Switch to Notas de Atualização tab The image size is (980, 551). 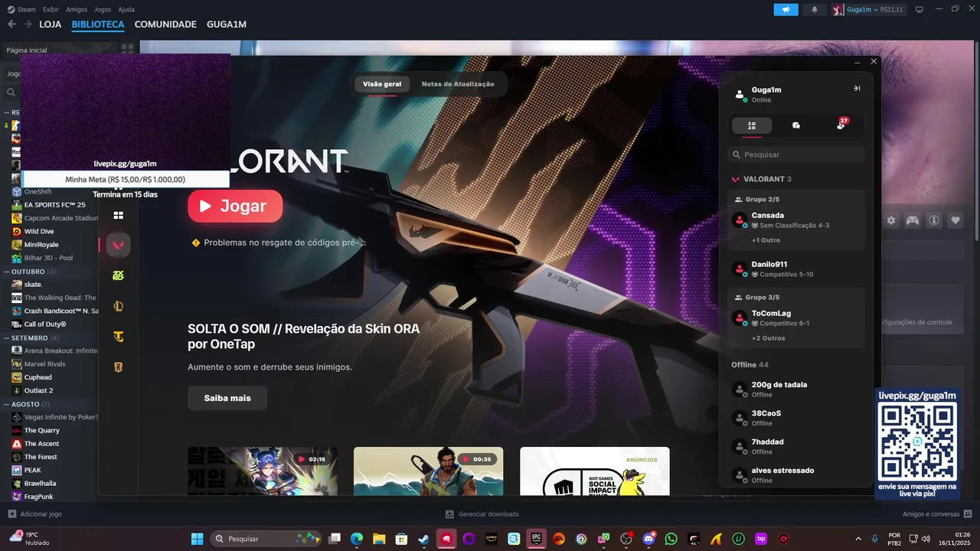click(x=458, y=84)
